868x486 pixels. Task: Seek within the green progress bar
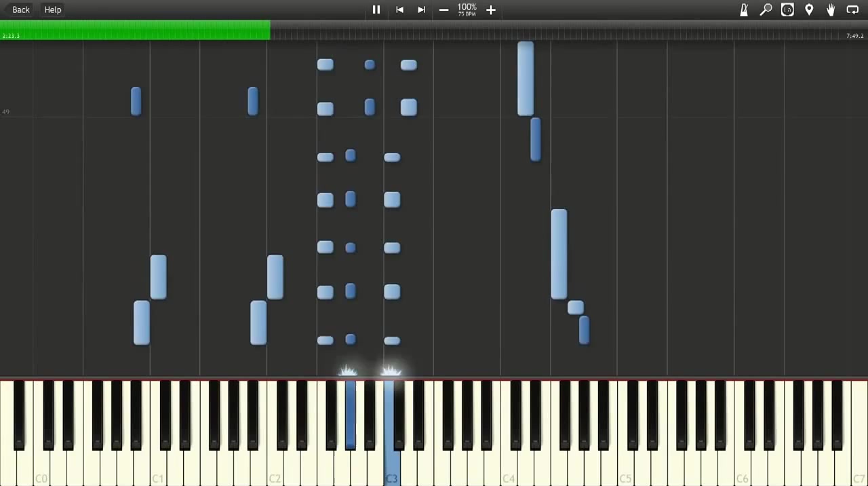pos(136,30)
